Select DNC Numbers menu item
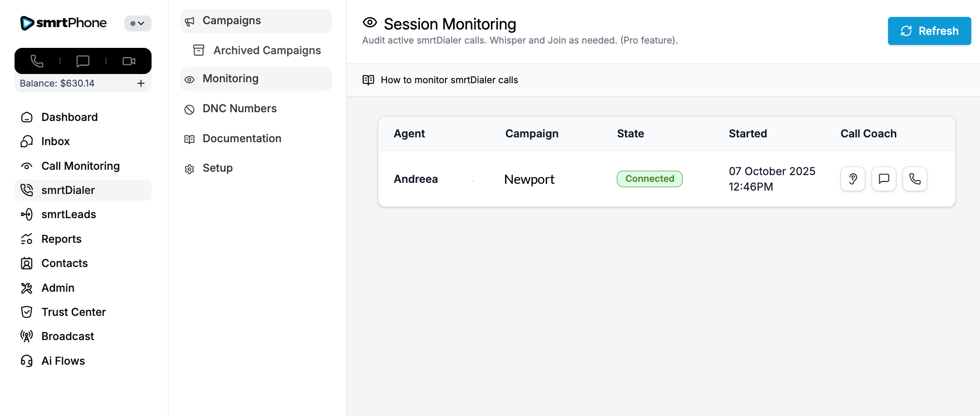Screen dimensions: 980x416 click(x=239, y=109)
